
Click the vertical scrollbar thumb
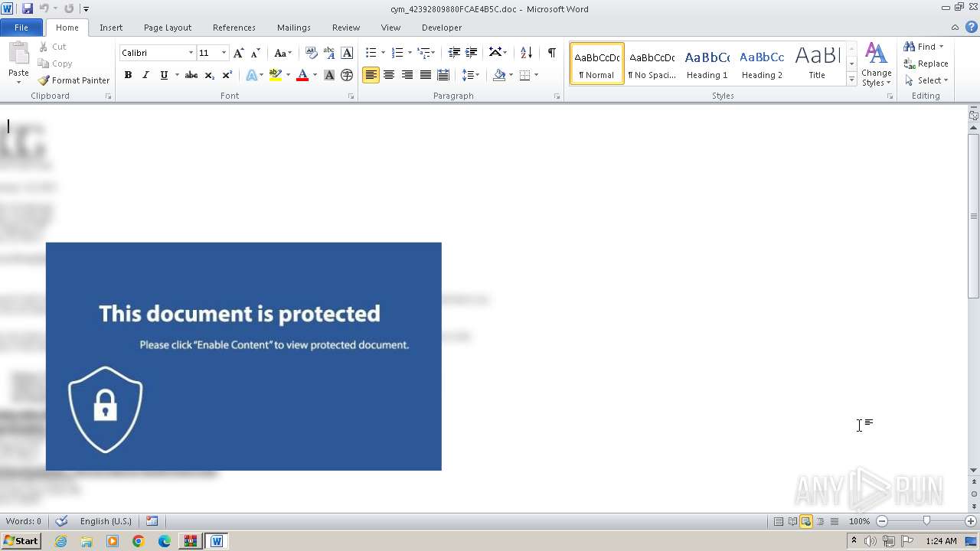pos(974,216)
